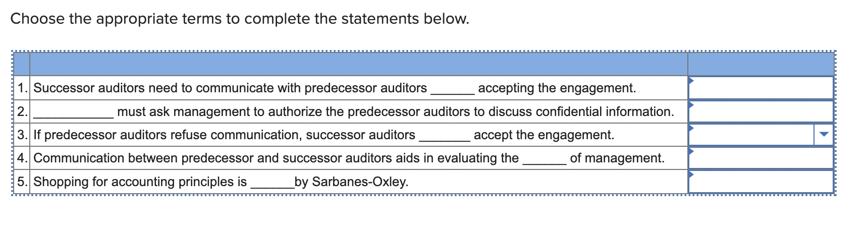Open the answer field for statement 2
The width and height of the screenshot is (868, 232).
click(x=761, y=111)
